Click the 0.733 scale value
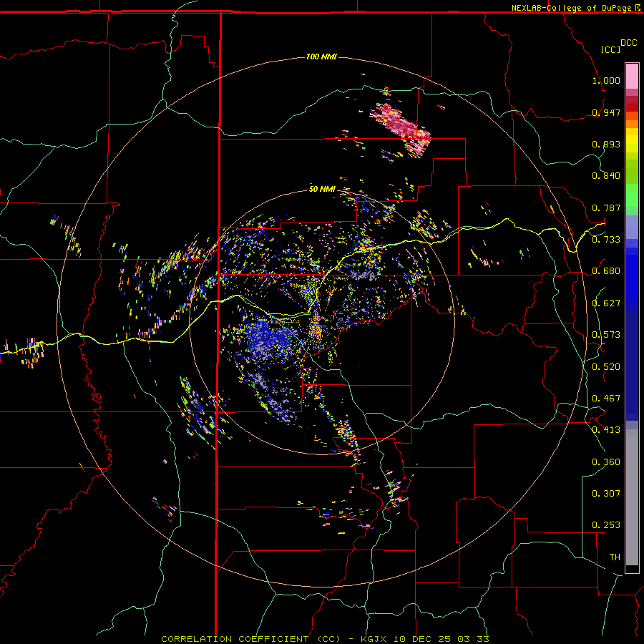 [x=606, y=239]
